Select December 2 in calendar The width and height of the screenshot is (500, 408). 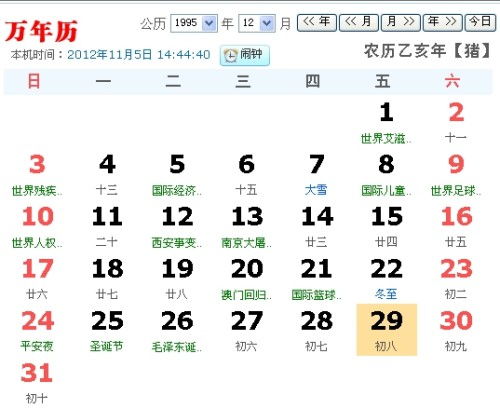[x=456, y=123]
